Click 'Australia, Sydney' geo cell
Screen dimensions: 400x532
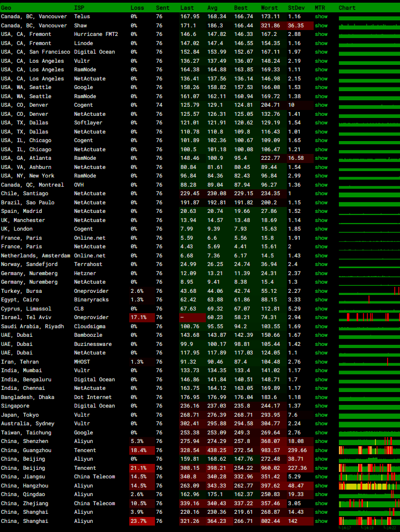pos(28,424)
